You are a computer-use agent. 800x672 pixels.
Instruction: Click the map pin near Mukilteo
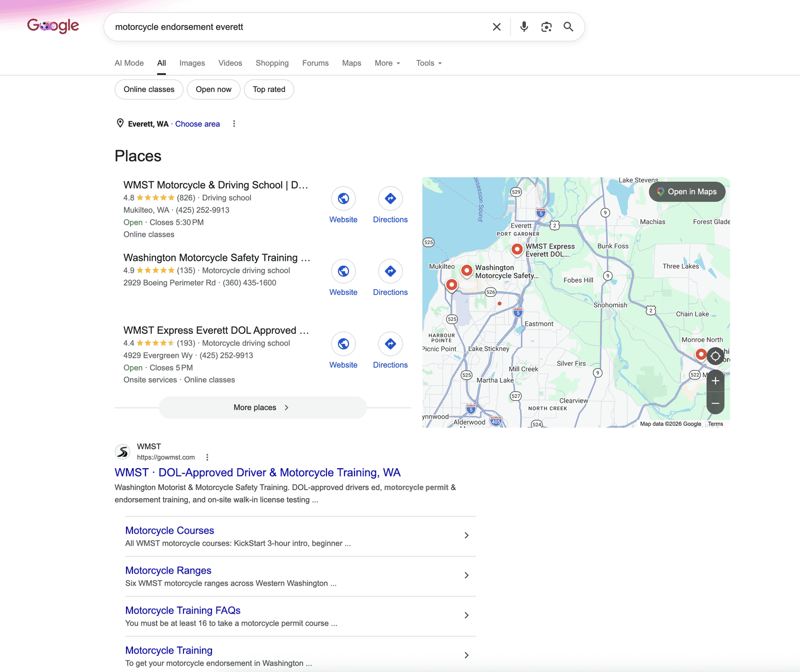tap(451, 285)
